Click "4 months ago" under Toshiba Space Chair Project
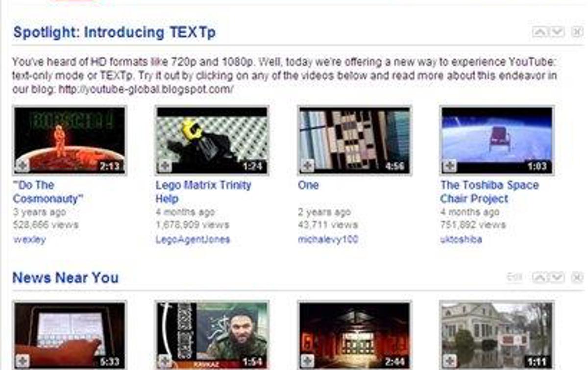This screenshot has height=370, width=588. click(469, 212)
